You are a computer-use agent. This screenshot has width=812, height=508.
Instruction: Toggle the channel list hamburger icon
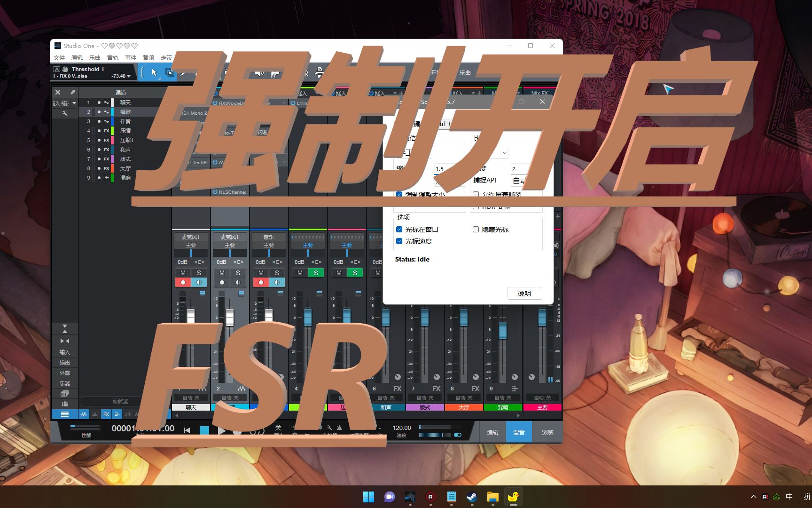coord(65,414)
